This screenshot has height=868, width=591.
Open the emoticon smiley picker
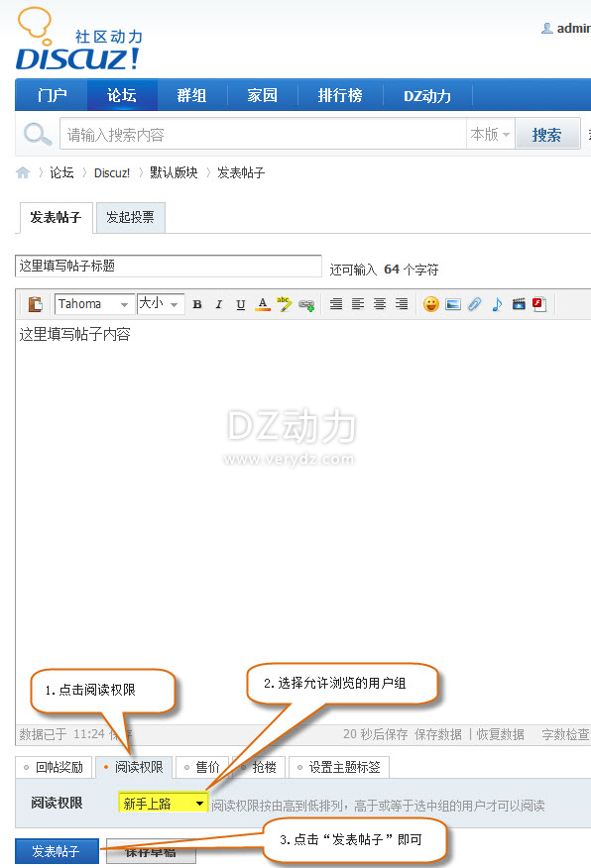(x=431, y=304)
